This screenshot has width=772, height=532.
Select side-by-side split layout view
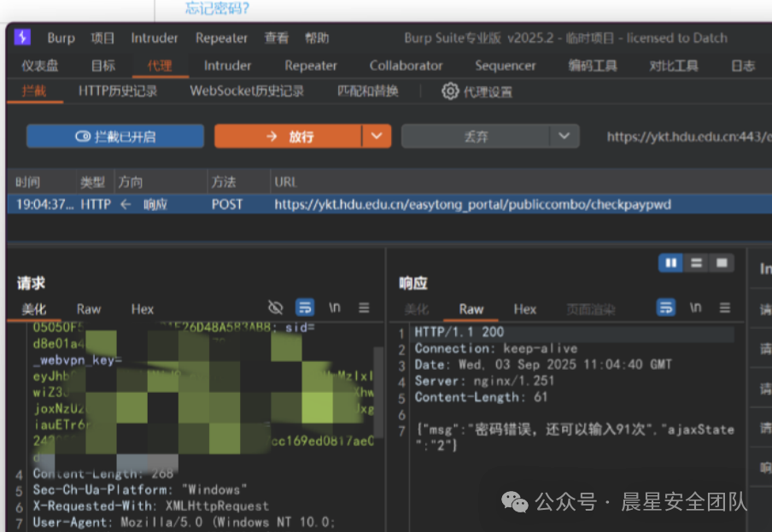click(x=670, y=263)
